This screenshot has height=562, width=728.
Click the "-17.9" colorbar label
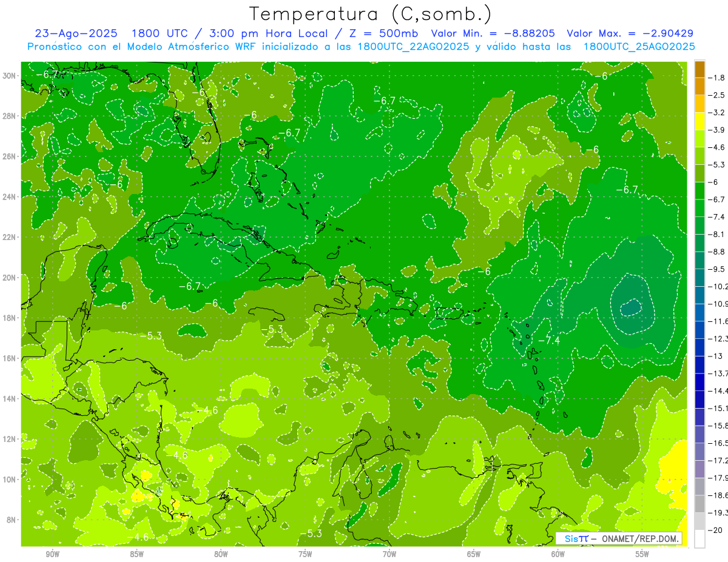point(718,478)
